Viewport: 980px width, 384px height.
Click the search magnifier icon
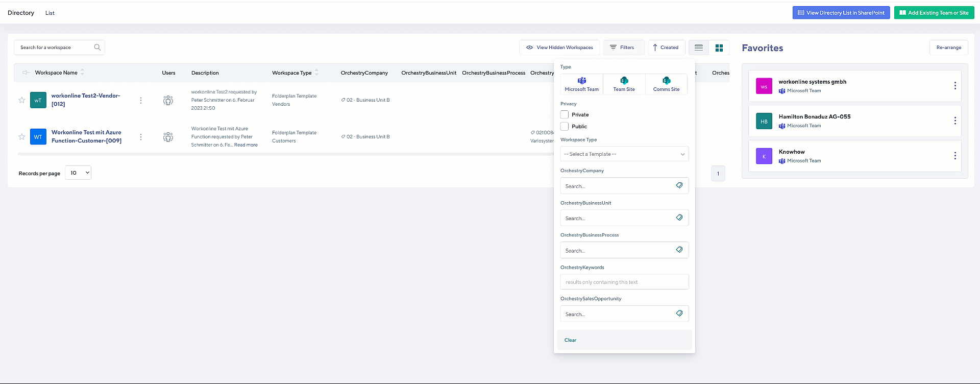tap(97, 47)
